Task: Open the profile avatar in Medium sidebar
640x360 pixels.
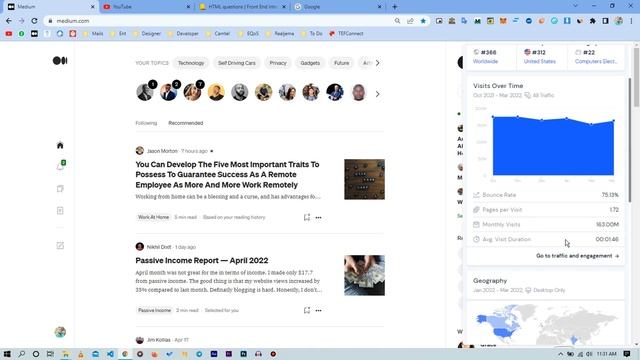Action: tap(60, 332)
